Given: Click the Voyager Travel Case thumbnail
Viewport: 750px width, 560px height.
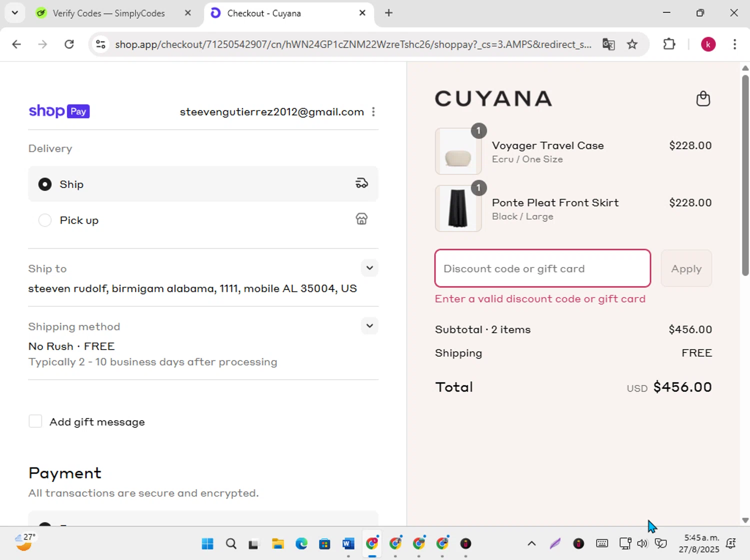Looking at the screenshot, I should click(458, 151).
